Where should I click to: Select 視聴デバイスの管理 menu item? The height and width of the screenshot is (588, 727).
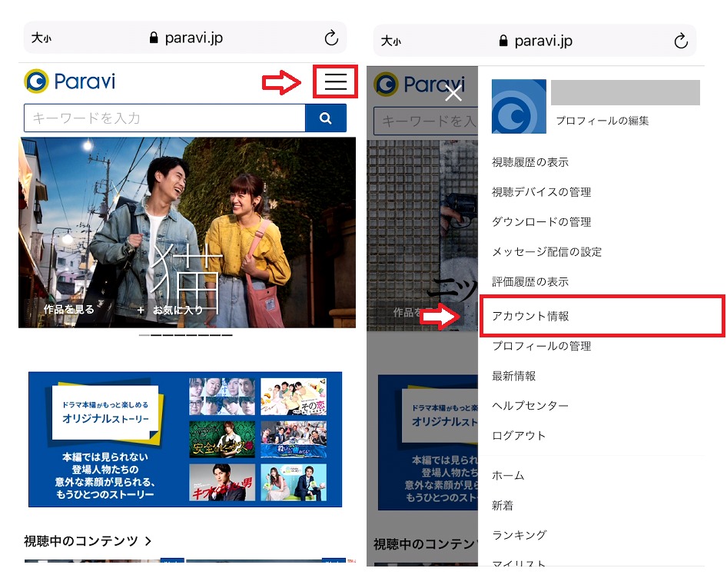click(x=541, y=192)
